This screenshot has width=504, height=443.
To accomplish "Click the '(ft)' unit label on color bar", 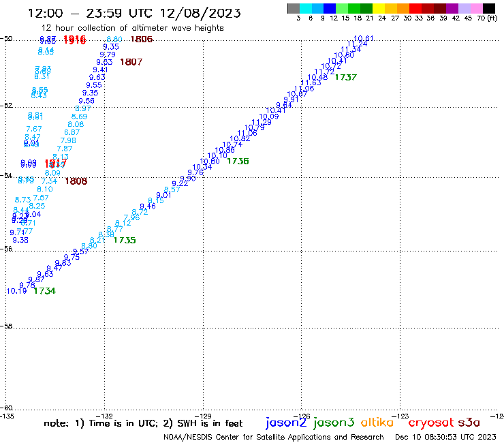I will coord(492,18).
